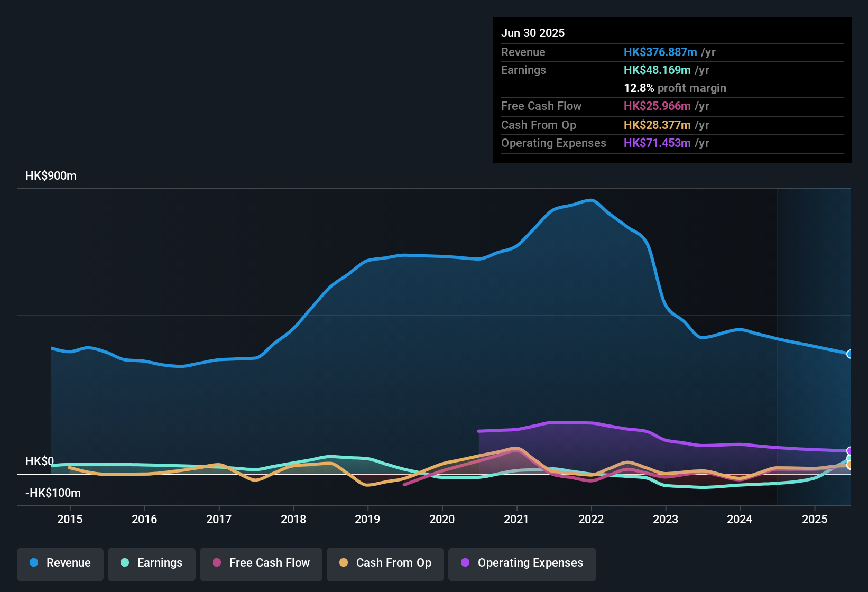Click the pink Free Cash Flow dot icon
This screenshot has width=868, height=592.
click(217, 563)
